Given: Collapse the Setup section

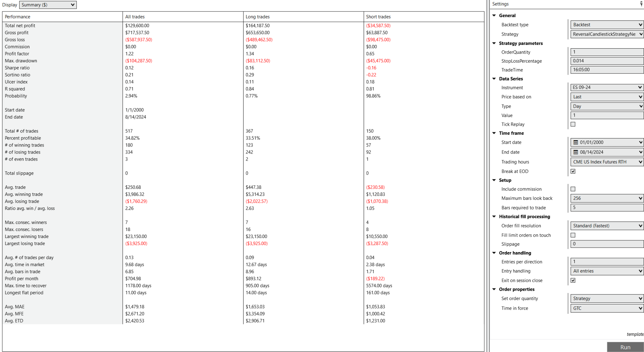Looking at the screenshot, I should 494,180.
